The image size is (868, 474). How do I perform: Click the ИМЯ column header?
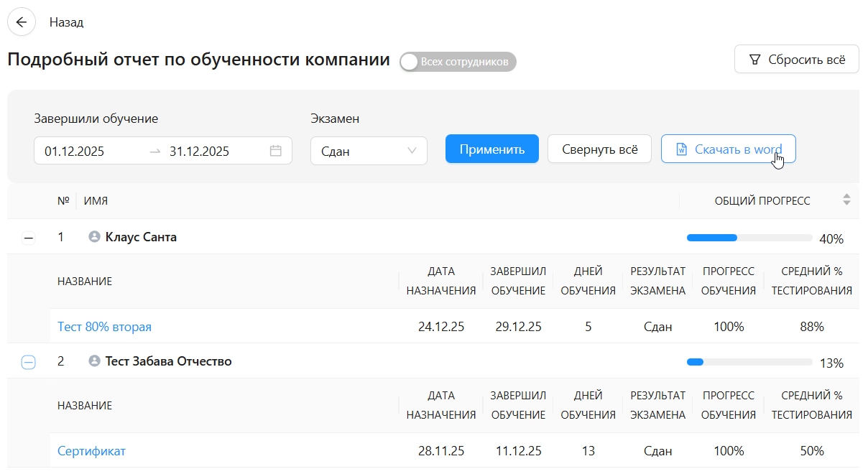click(96, 201)
